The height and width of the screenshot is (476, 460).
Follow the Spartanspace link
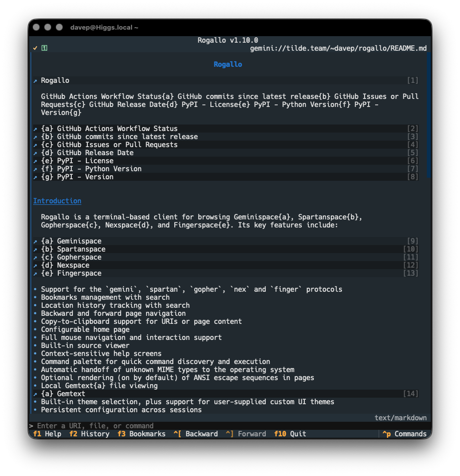click(x=226, y=249)
